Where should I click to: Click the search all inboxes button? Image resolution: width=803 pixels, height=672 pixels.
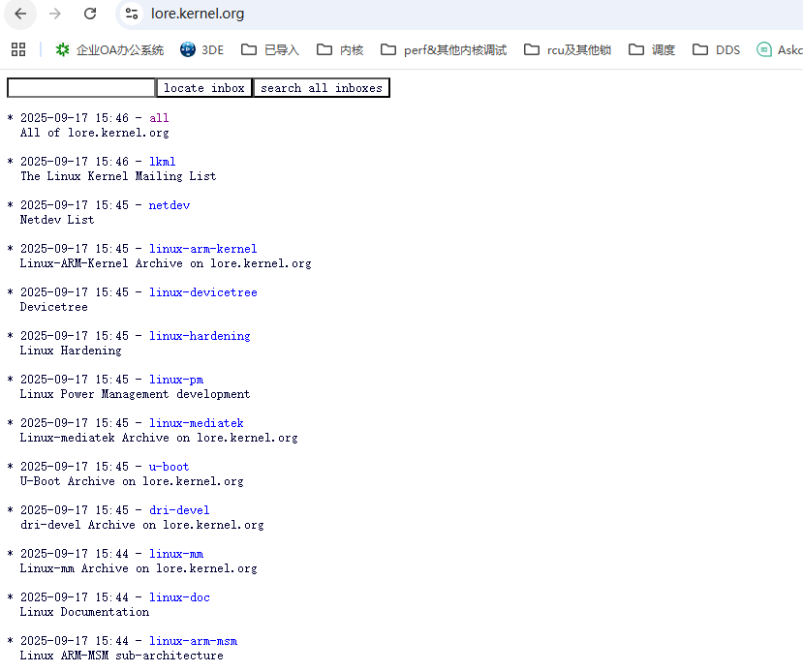tap(322, 88)
